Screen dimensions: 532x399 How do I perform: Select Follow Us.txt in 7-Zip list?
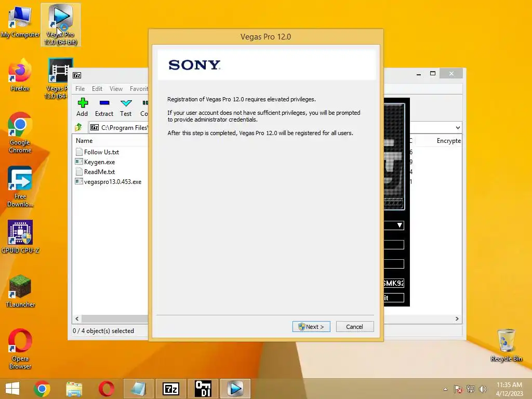tap(101, 152)
